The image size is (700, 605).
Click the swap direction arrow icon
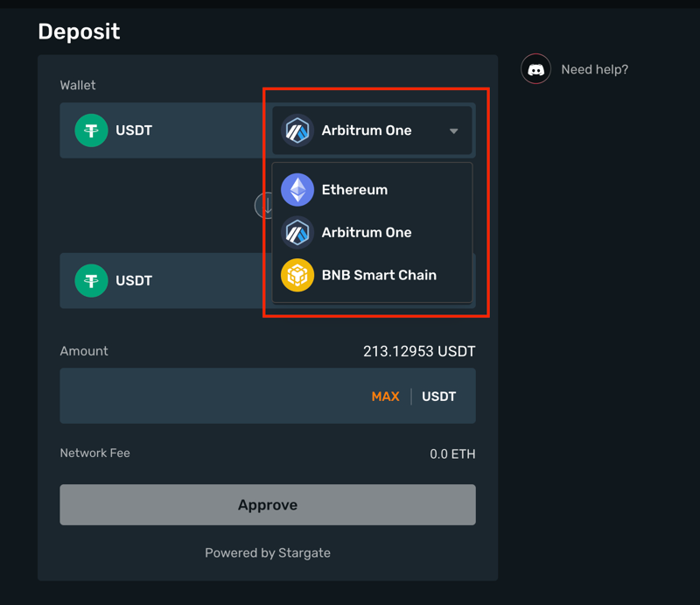[x=263, y=206]
